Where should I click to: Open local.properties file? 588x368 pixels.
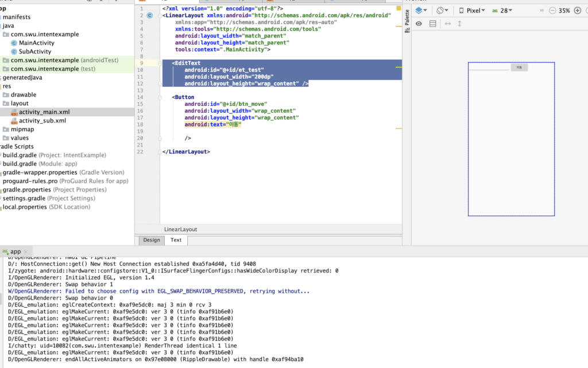click(x=47, y=207)
